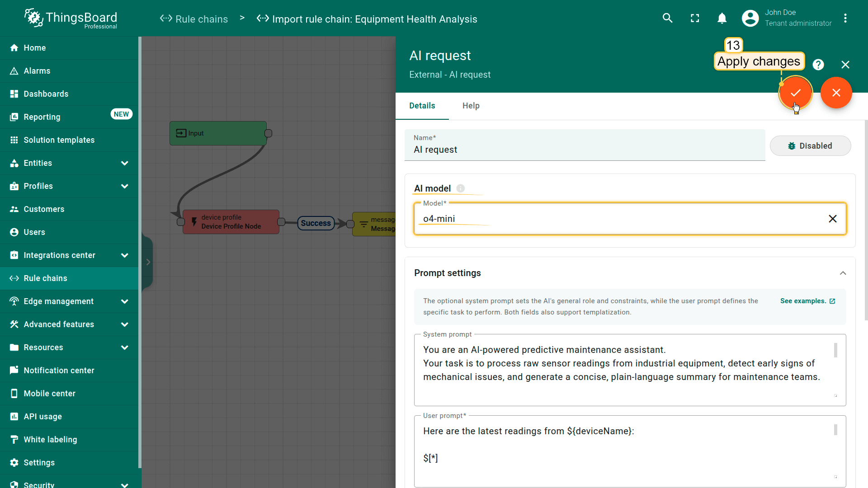Screen dimensions: 868x488
Task: Open Solution templates in sidebar
Action: pos(69,140)
